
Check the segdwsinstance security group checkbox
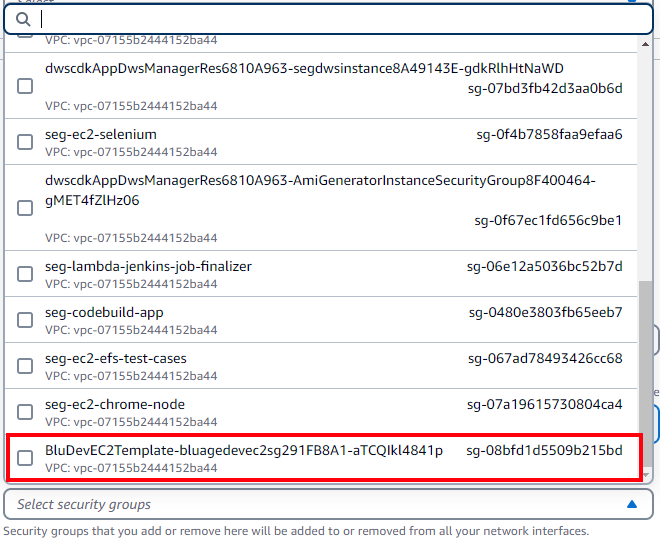pyautogui.click(x=25, y=86)
